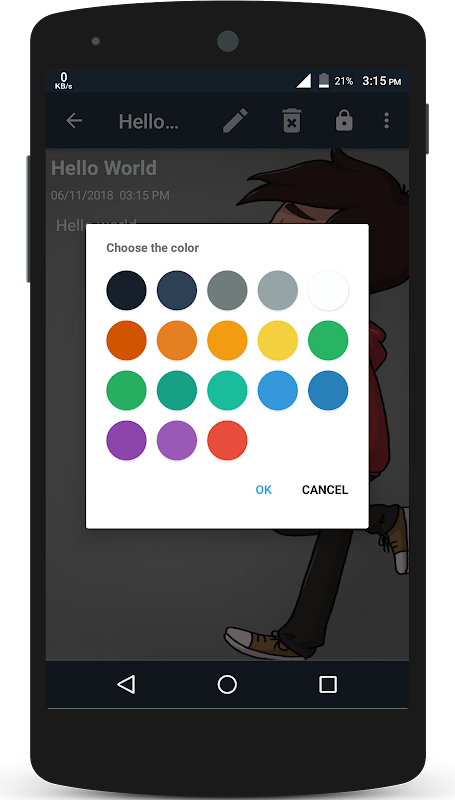This screenshot has width=455, height=800.
Task: Tap the Android home circle button
Action: click(x=227, y=684)
